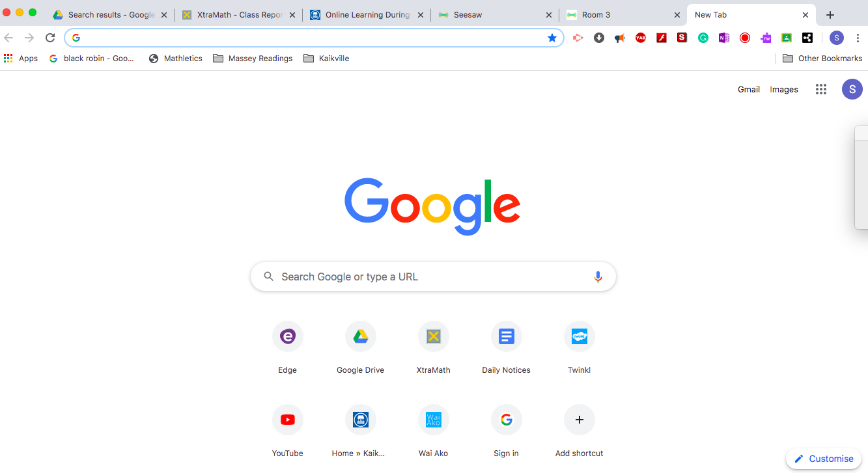
Task: Reload the current page
Action: click(x=50, y=38)
